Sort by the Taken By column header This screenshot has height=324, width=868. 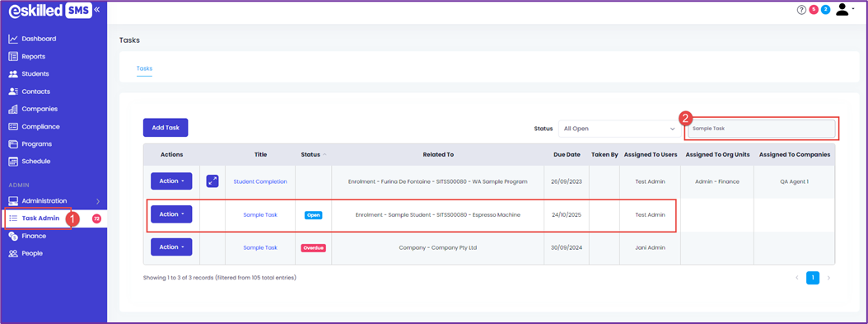604,154
